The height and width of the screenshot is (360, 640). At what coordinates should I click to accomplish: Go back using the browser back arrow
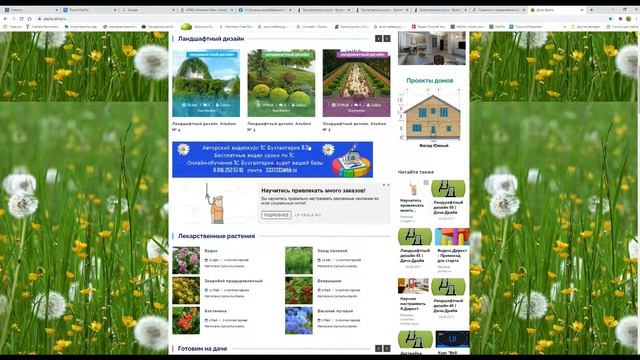[5, 19]
